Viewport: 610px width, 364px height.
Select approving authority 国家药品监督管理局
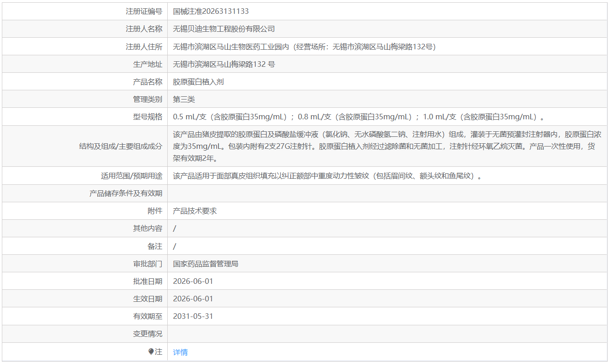tap(205, 264)
